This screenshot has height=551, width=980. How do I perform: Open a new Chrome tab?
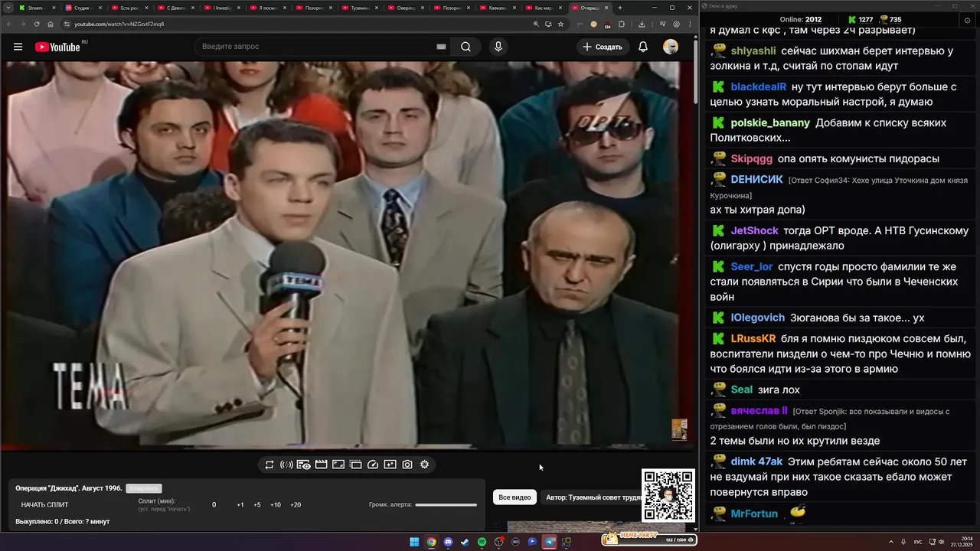click(x=620, y=8)
